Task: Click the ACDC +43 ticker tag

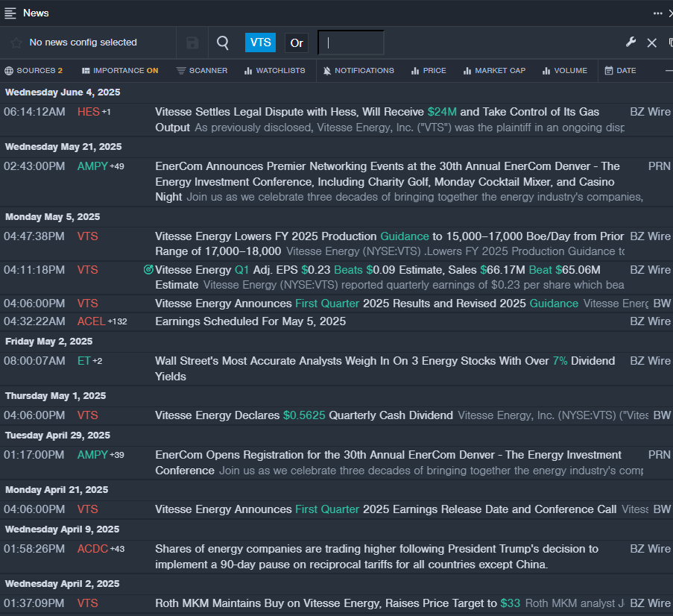Action: pyautogui.click(x=101, y=549)
